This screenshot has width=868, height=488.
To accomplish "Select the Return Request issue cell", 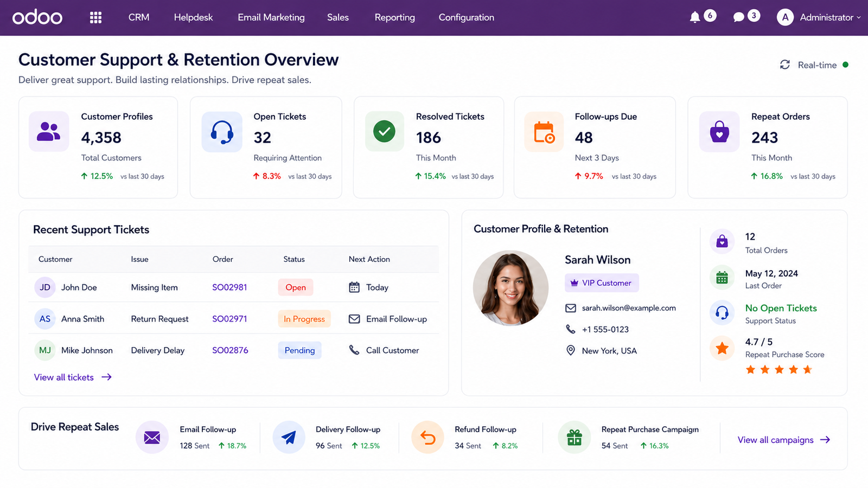I will tap(159, 319).
